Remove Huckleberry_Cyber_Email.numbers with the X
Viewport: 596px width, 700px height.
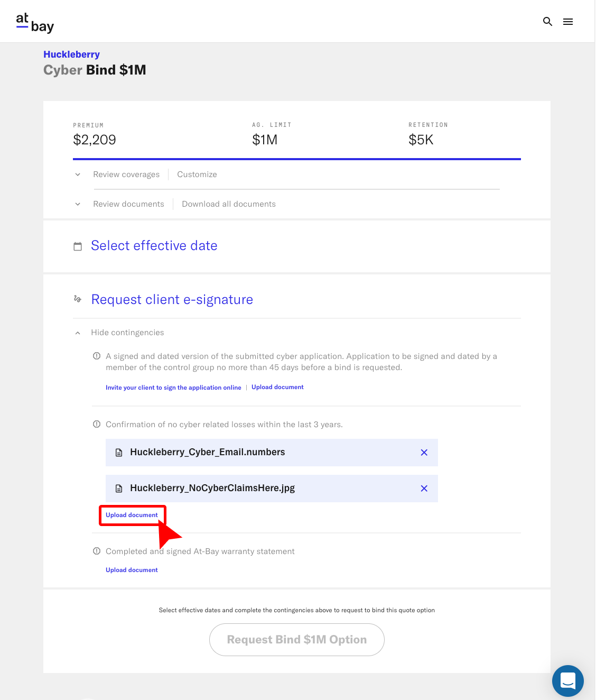coord(424,453)
